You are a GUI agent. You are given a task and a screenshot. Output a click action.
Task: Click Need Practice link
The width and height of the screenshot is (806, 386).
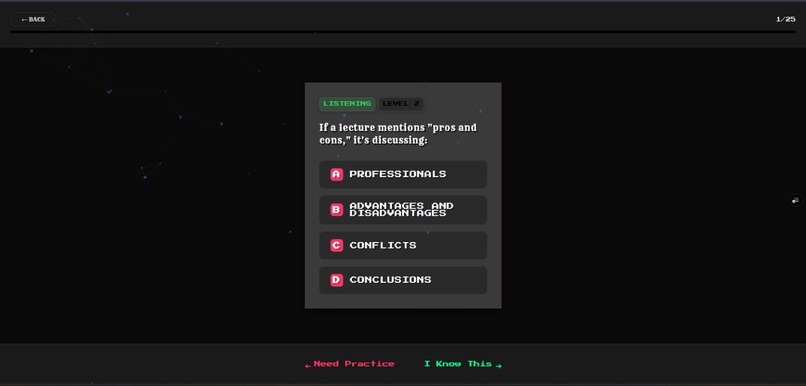350,364
